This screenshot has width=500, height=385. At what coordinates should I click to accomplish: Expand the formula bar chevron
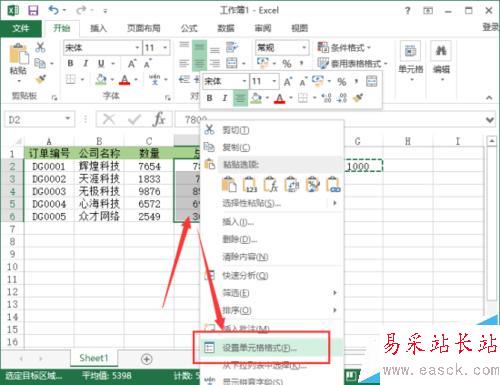pyautogui.click(x=490, y=119)
